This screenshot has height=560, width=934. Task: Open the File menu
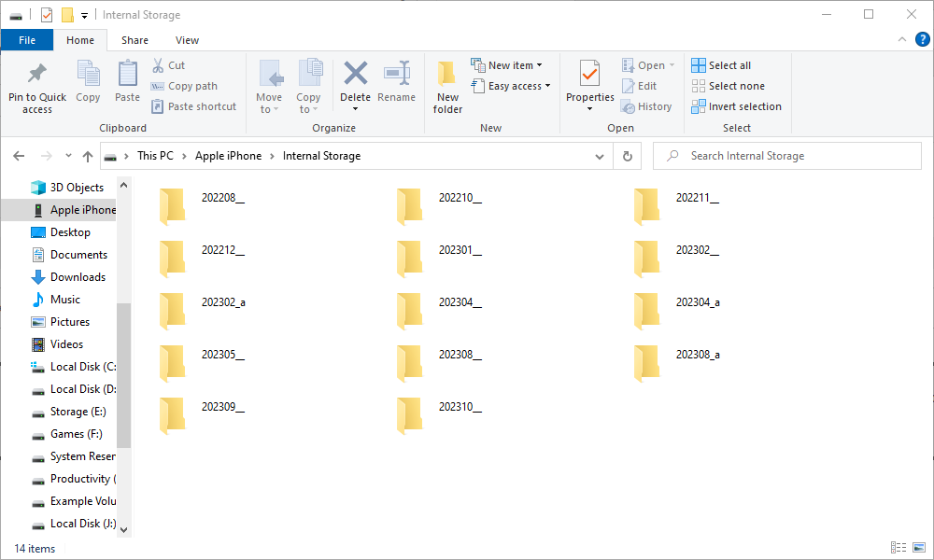pos(27,40)
